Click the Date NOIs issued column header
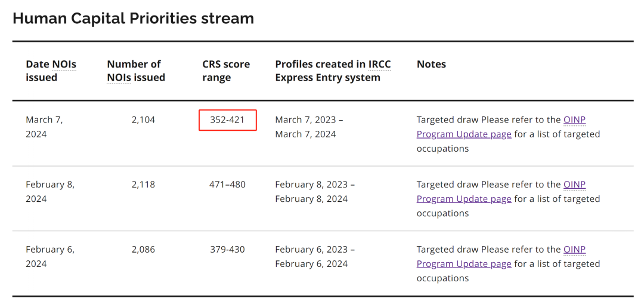This screenshot has width=644, height=298. click(x=51, y=70)
